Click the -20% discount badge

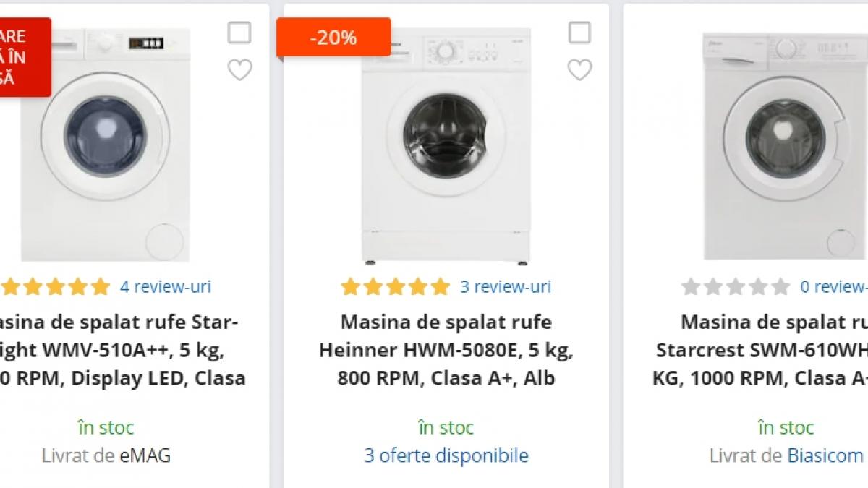[x=333, y=38]
